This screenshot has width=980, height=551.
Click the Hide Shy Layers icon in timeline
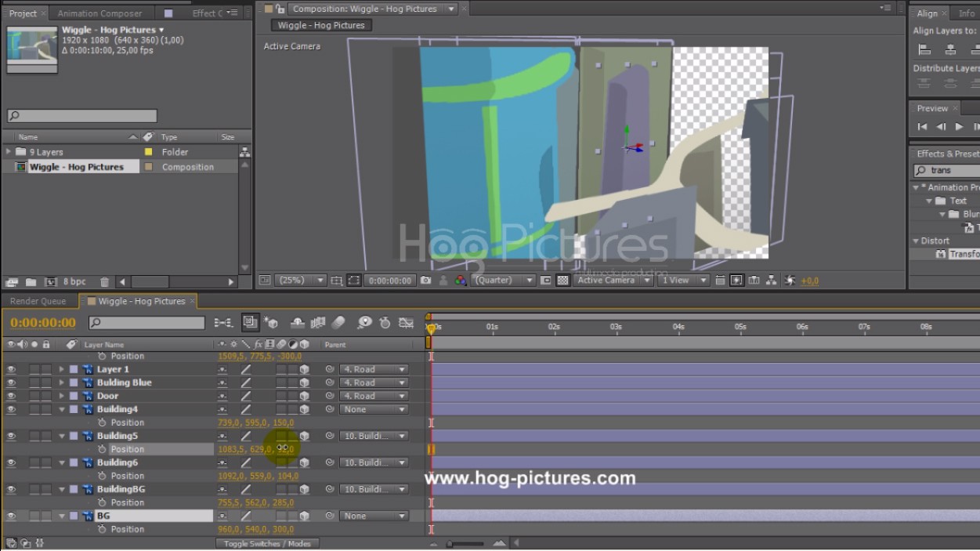click(298, 322)
